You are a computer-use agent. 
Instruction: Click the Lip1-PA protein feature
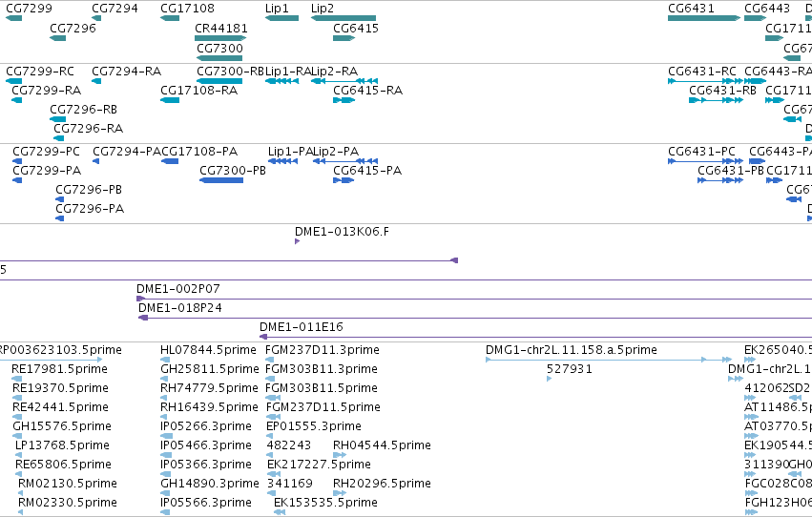pos(282,161)
